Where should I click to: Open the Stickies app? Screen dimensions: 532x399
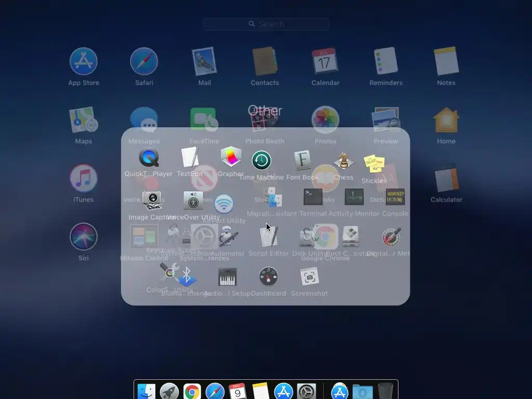374,164
